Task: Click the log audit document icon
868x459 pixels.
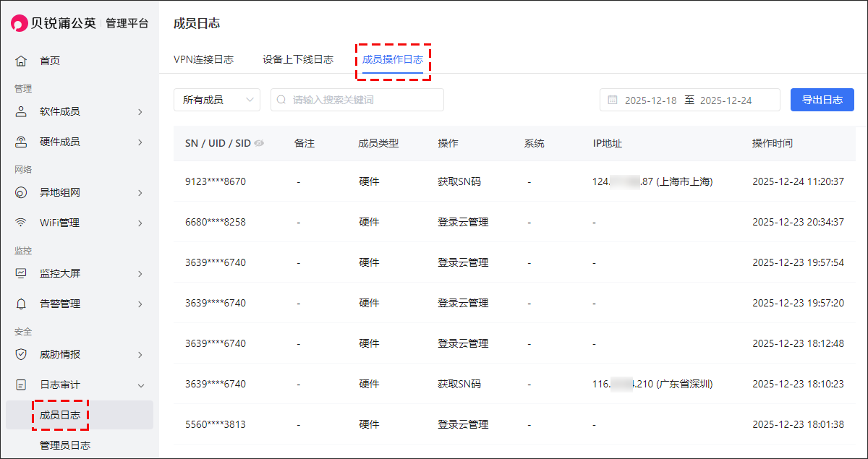Action: click(x=21, y=385)
